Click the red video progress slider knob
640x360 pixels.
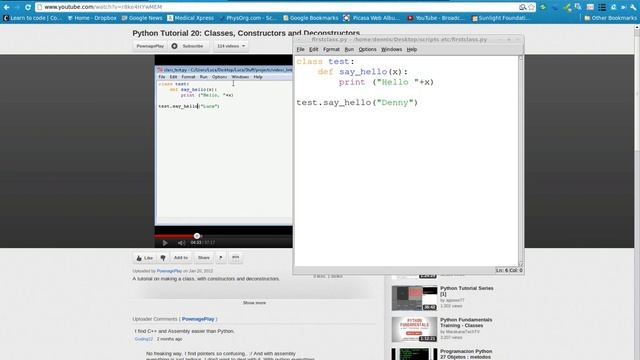197,236
